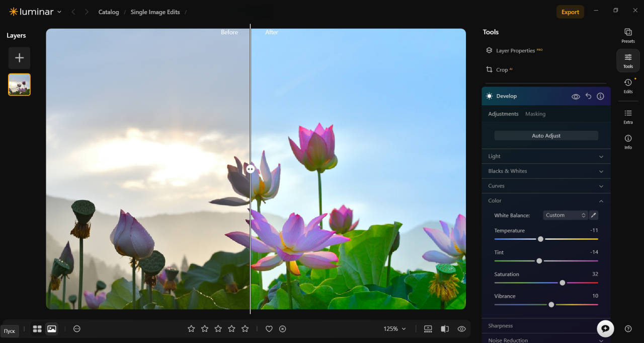
Task: Rate photo four stars
Action: tap(231, 329)
